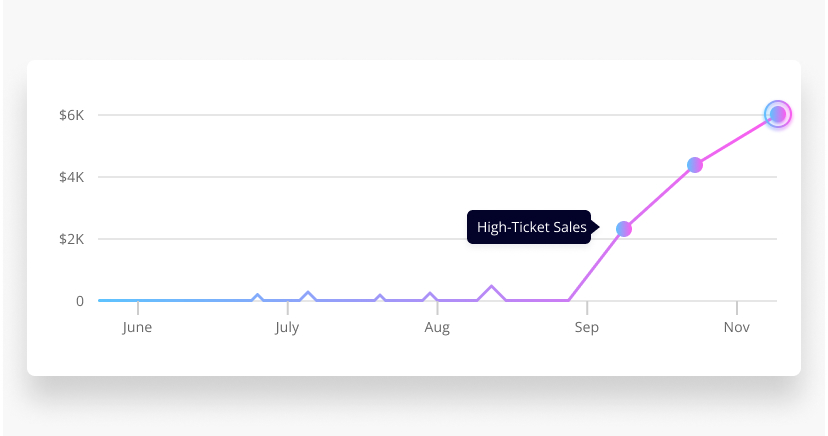
Task: Select the Nov x-axis label
Action: click(x=737, y=327)
